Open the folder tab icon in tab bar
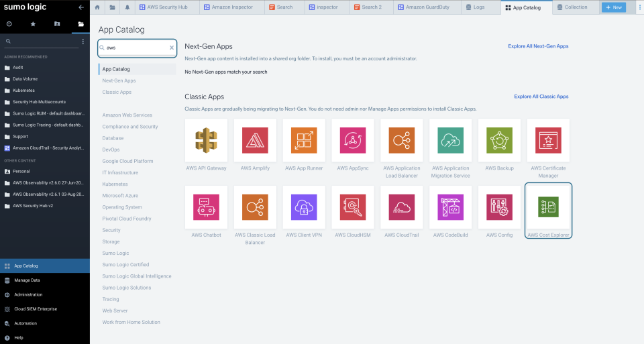The image size is (644, 344). 113,7
